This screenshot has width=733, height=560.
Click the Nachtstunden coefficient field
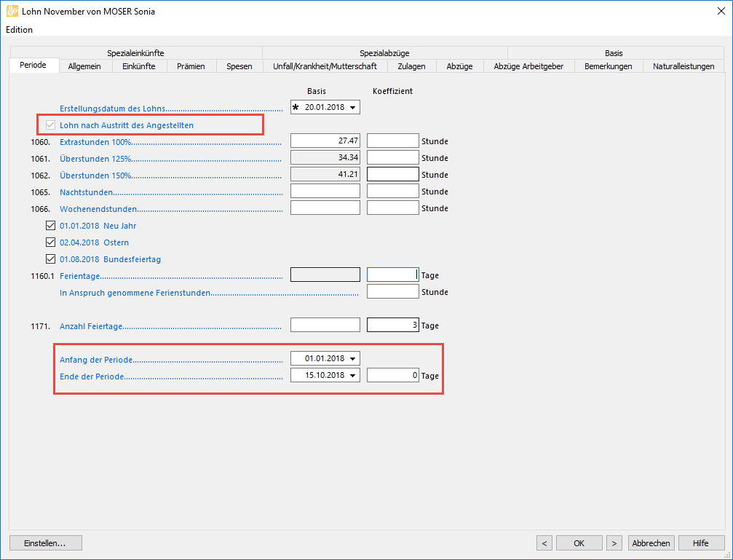click(x=392, y=192)
